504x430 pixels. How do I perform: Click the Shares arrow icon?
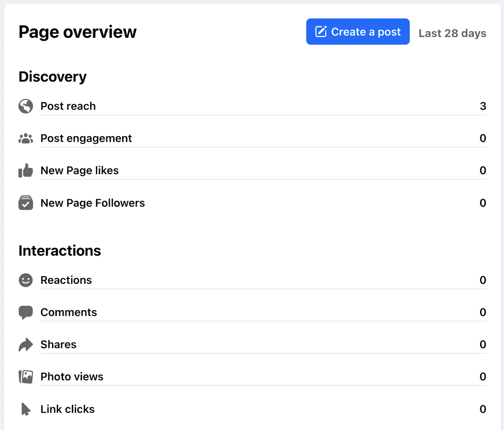coord(26,344)
